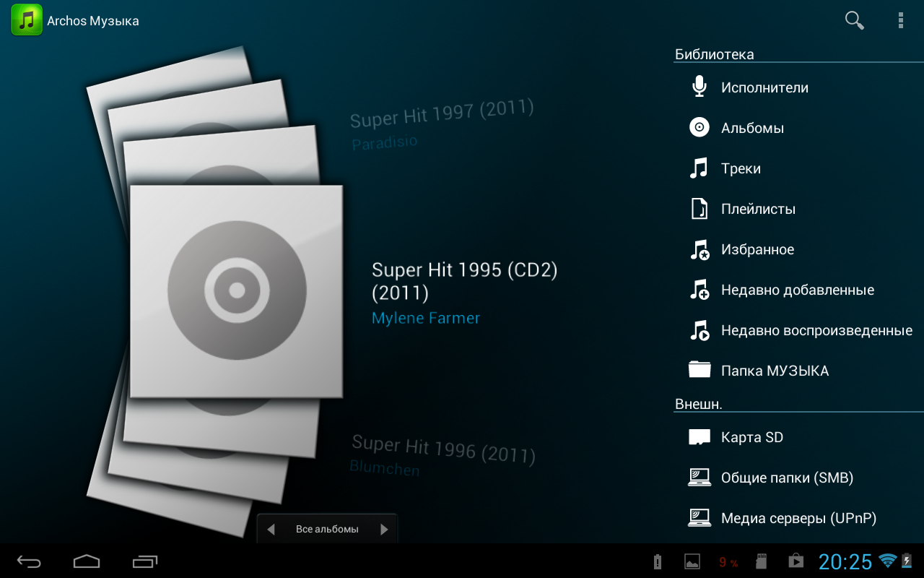Tap the battery warning icon in status bar
This screenshot has height=578, width=924.
pyautogui.click(x=657, y=561)
